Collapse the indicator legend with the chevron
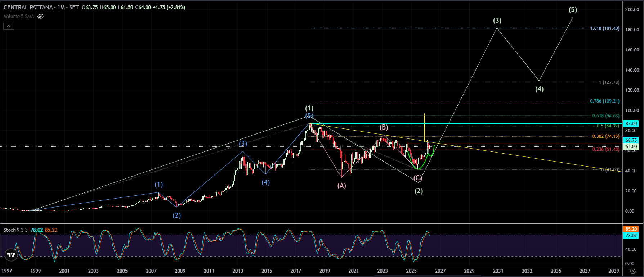Viewport: 644px width, 277px height. tap(9, 26)
